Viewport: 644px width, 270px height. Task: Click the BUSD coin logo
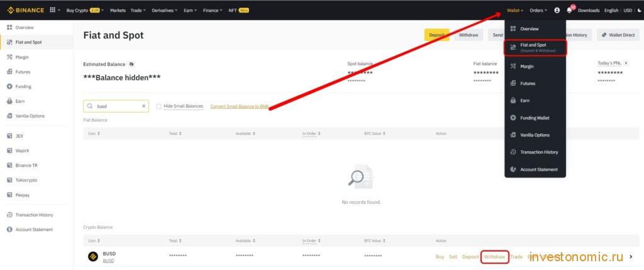click(93, 257)
